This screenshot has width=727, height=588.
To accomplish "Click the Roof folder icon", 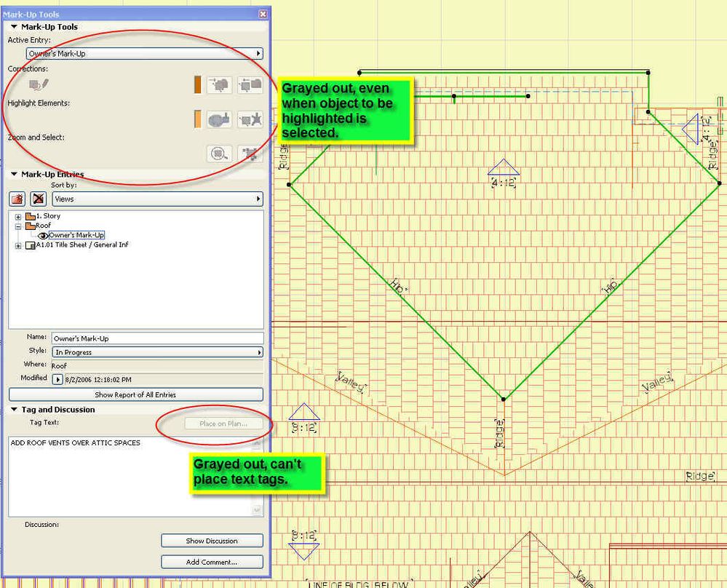I will 31,226.
